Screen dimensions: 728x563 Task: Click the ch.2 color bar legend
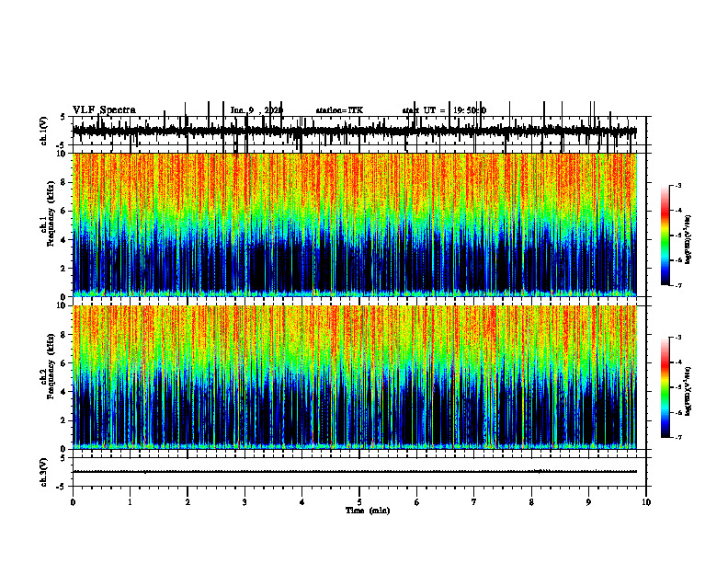pos(665,387)
